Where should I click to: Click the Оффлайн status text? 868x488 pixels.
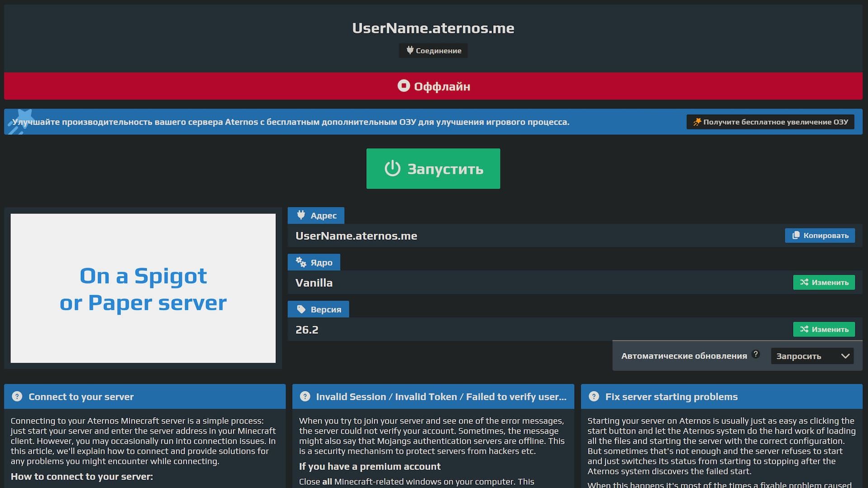[442, 86]
